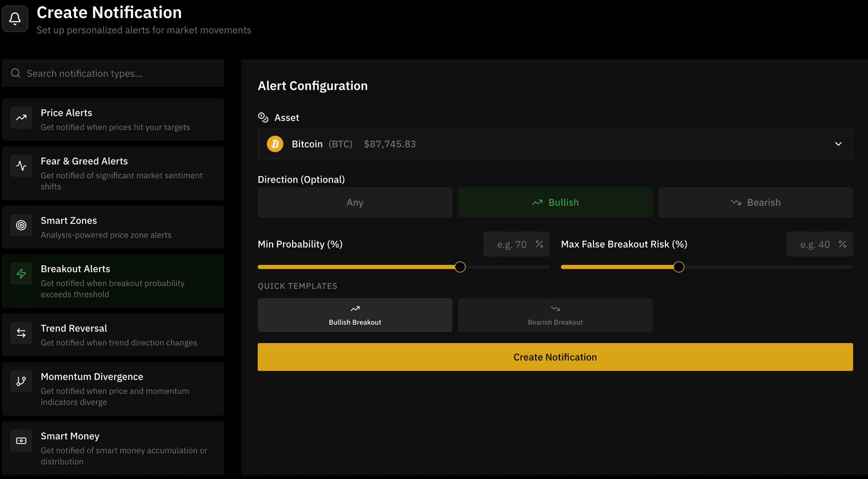Image resolution: width=868 pixels, height=479 pixels.
Task: Click the bell notification icon in header
Action: pos(15,19)
